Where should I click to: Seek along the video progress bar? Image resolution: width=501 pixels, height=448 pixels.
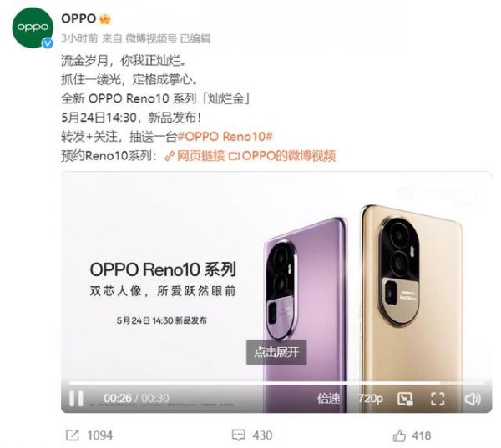point(276,382)
